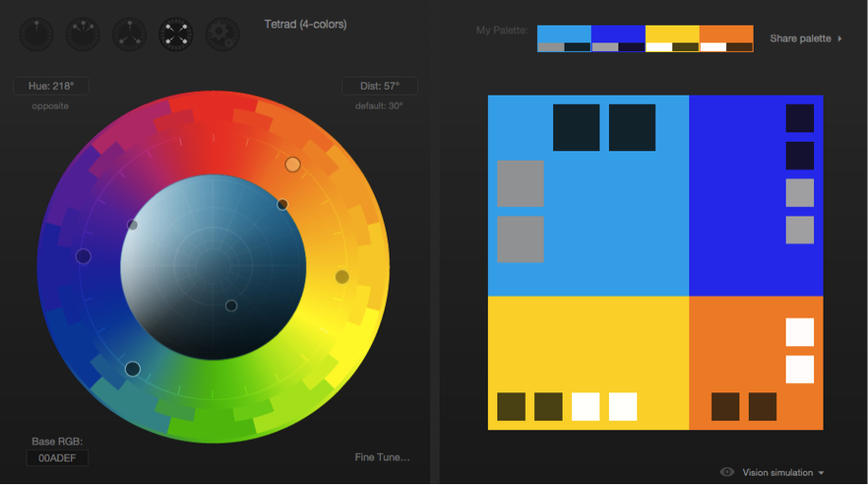The height and width of the screenshot is (485, 868).
Task: Open the Vision simulation dropdown
Action: point(783,473)
